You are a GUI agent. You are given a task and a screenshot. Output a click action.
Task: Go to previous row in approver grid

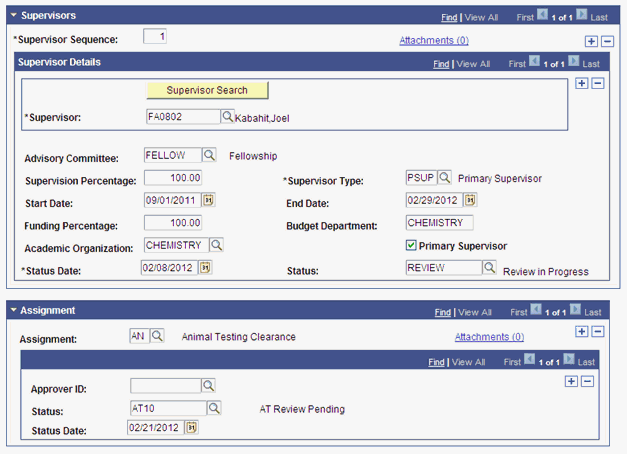pos(529,359)
